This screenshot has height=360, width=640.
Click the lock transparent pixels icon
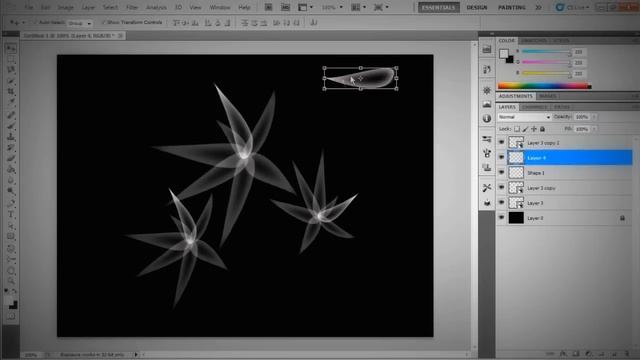pyautogui.click(x=517, y=129)
